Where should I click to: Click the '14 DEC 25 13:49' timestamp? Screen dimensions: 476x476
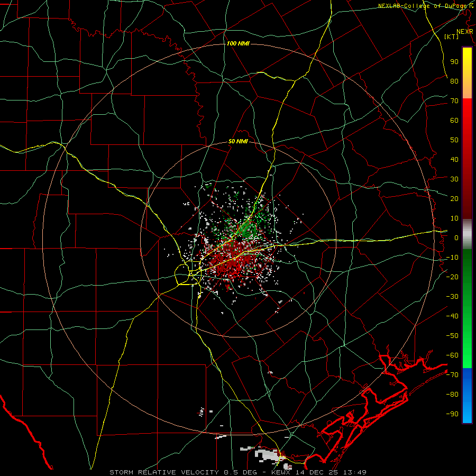[x=332, y=472]
